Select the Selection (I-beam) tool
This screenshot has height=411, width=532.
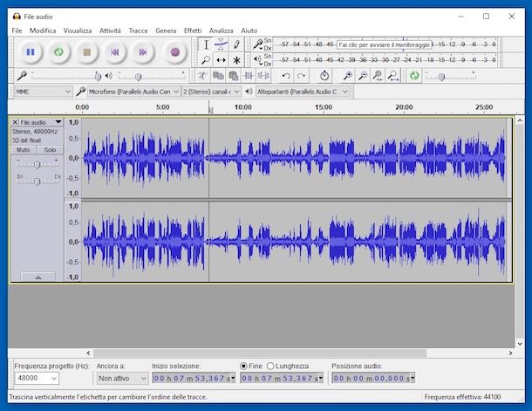click(206, 45)
